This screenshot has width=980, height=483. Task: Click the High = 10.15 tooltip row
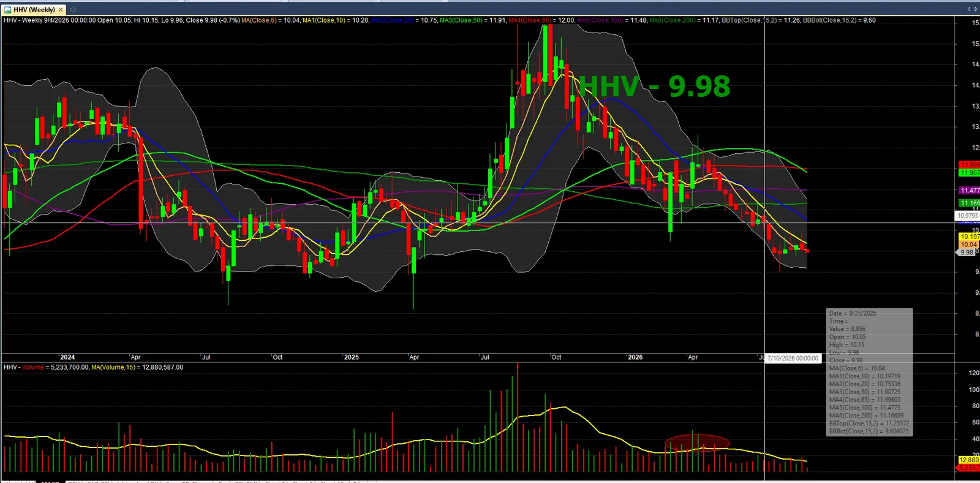point(846,345)
